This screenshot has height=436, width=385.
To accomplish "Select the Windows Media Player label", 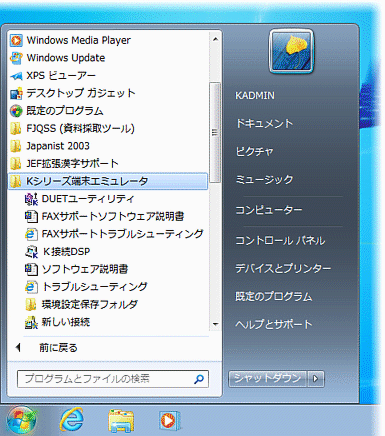I will 79,40.
